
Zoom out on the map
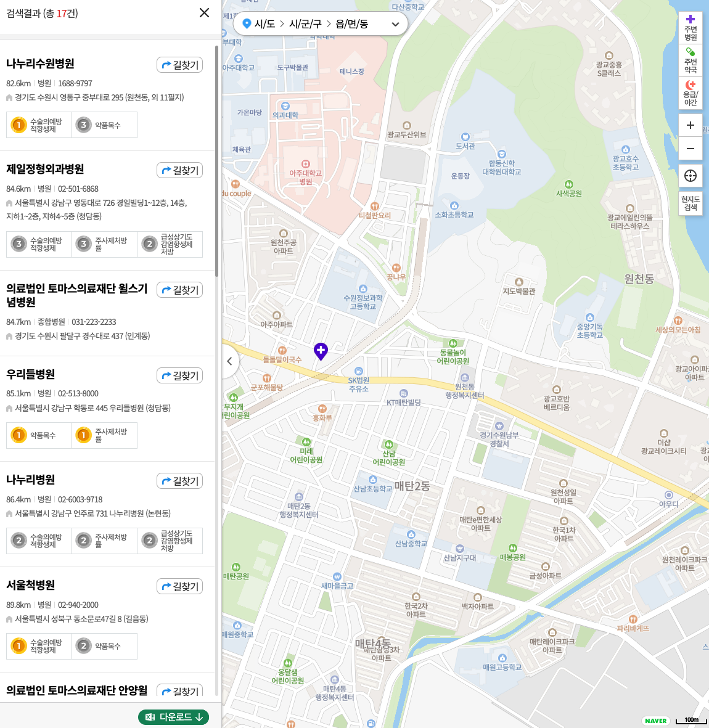click(x=691, y=149)
